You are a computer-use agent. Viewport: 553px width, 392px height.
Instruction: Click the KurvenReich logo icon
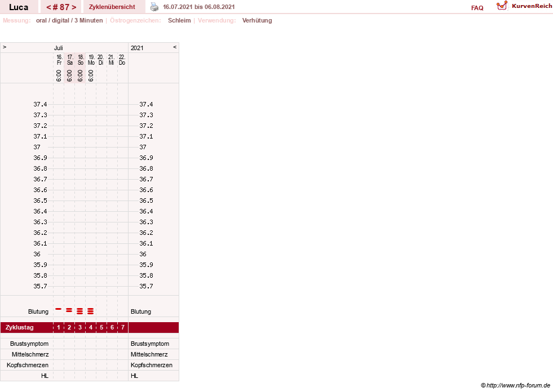click(502, 6)
